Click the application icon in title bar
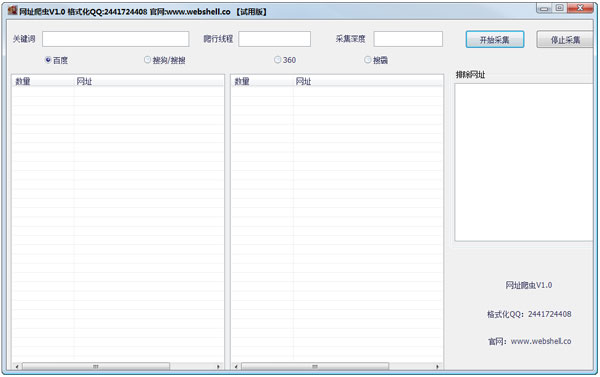This screenshot has height=377, width=600. click(x=13, y=10)
